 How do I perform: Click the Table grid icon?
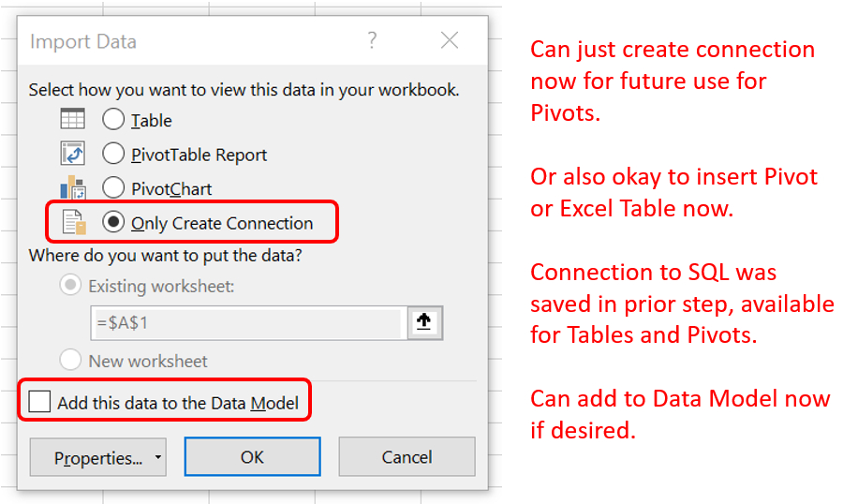pos(72,119)
